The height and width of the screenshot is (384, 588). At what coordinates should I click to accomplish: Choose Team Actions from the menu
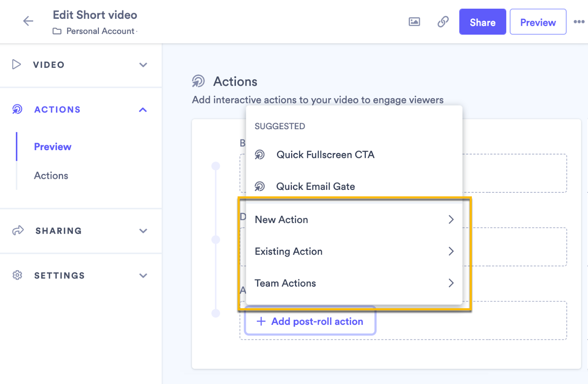tap(354, 283)
